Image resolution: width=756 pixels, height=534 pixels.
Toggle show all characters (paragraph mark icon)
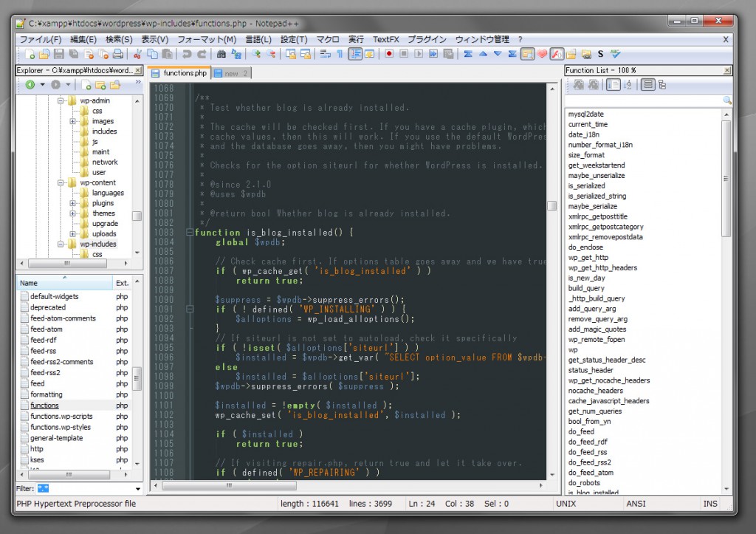(339, 53)
